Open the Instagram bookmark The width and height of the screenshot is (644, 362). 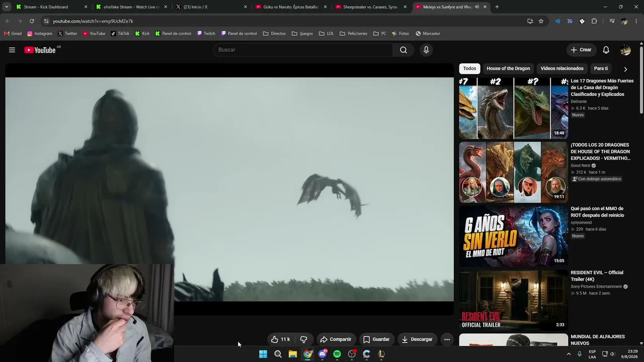(40, 34)
